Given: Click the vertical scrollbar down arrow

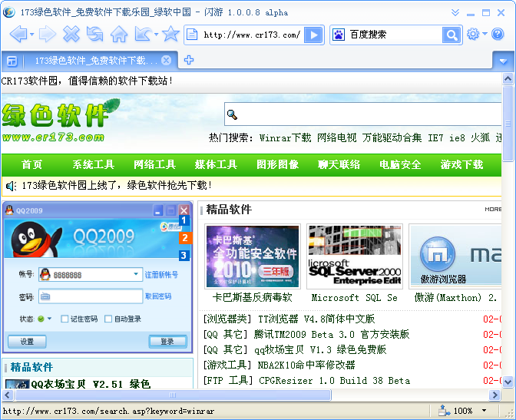Looking at the screenshot, I should pyautogui.click(x=508, y=382).
